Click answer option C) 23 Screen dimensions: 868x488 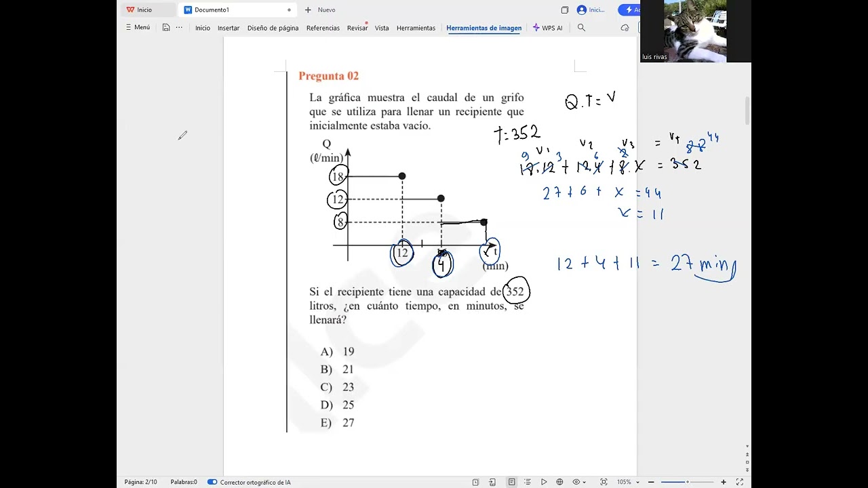click(337, 387)
